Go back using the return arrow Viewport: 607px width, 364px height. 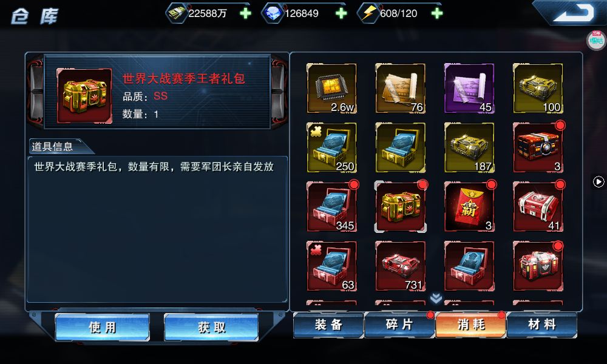pyautogui.click(x=574, y=13)
